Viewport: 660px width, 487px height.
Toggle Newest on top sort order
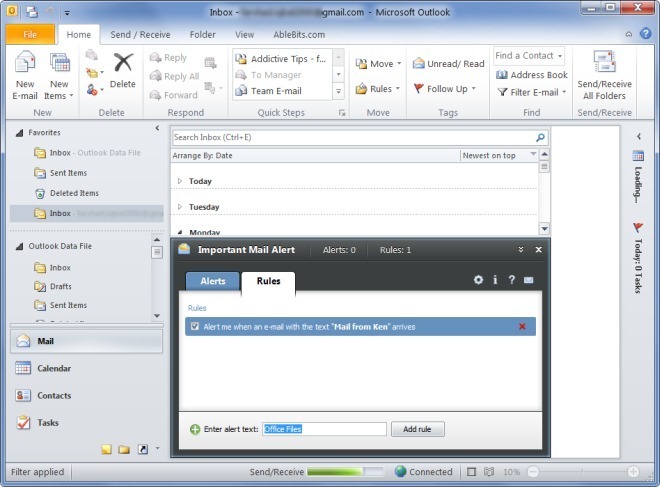[499, 156]
